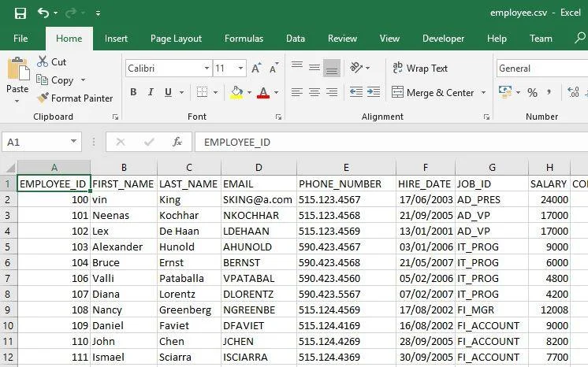Image resolution: width=588 pixels, height=367 pixels.
Task: Switch to the Page Layout tab
Action: pyautogui.click(x=176, y=39)
